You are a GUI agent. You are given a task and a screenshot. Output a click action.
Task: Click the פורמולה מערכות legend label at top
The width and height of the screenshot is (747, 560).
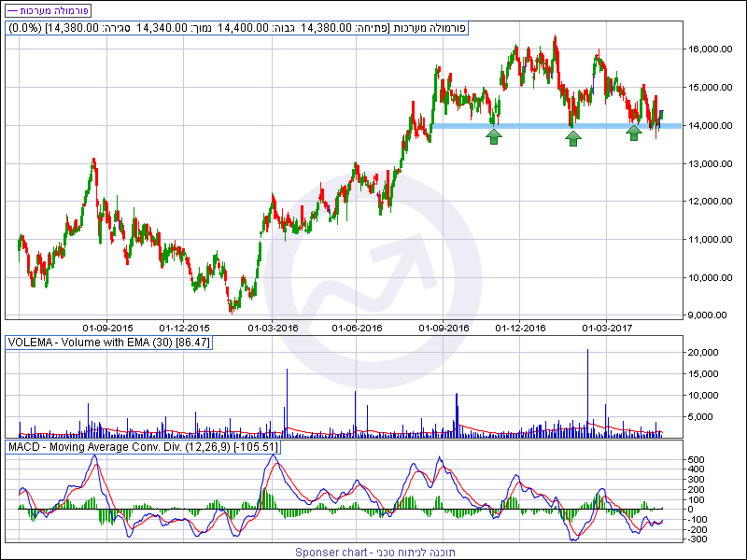[48, 10]
